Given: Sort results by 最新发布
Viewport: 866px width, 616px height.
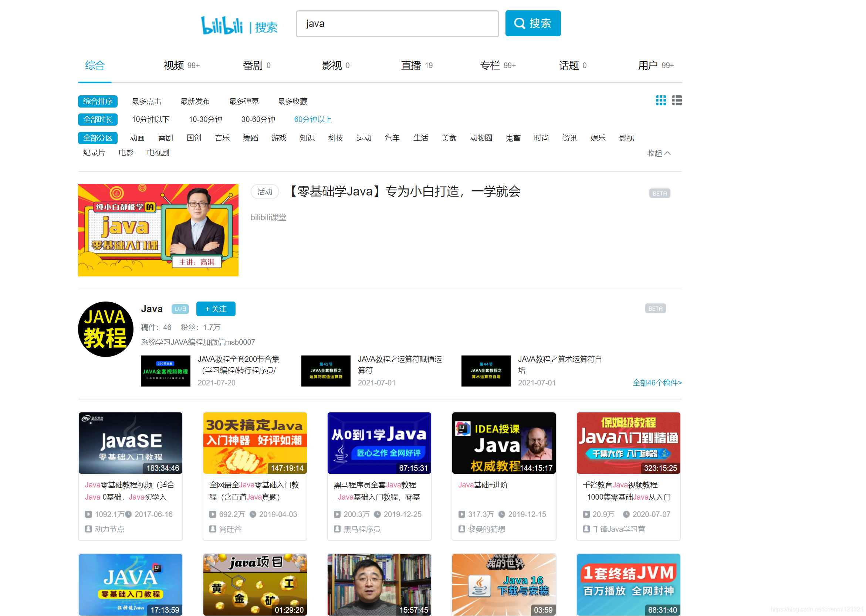Looking at the screenshot, I should point(195,101).
